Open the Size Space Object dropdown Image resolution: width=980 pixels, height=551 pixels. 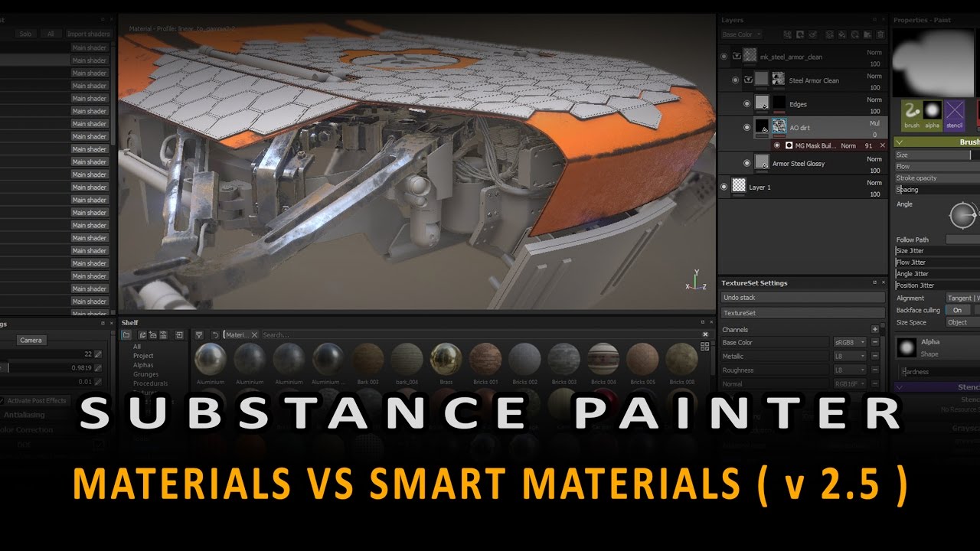click(x=963, y=322)
